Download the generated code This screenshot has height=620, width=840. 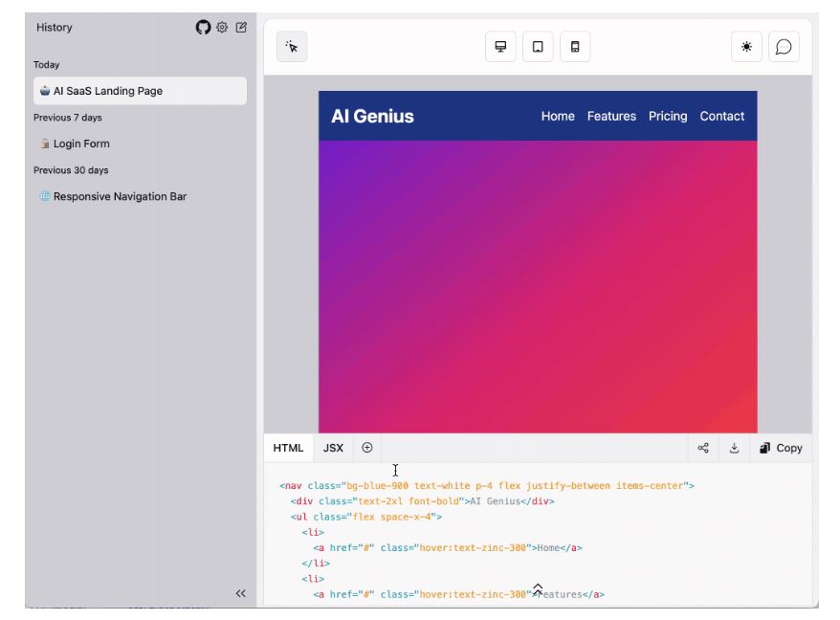[x=734, y=448]
